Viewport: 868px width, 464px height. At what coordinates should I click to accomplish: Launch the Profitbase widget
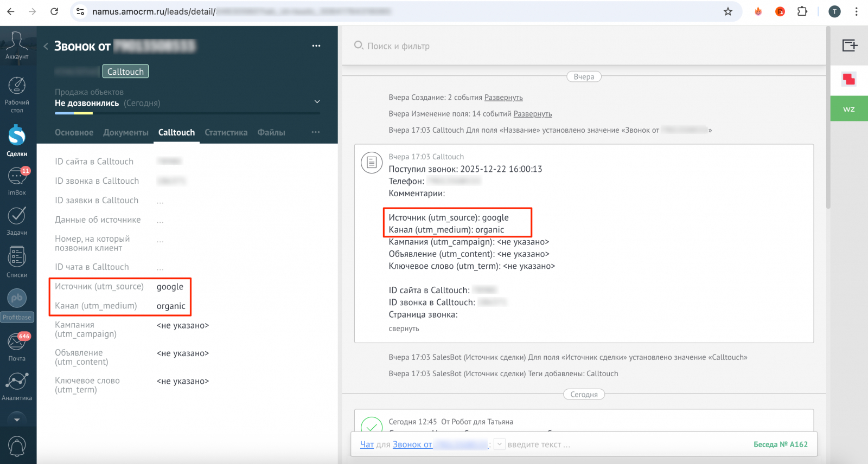tap(17, 305)
